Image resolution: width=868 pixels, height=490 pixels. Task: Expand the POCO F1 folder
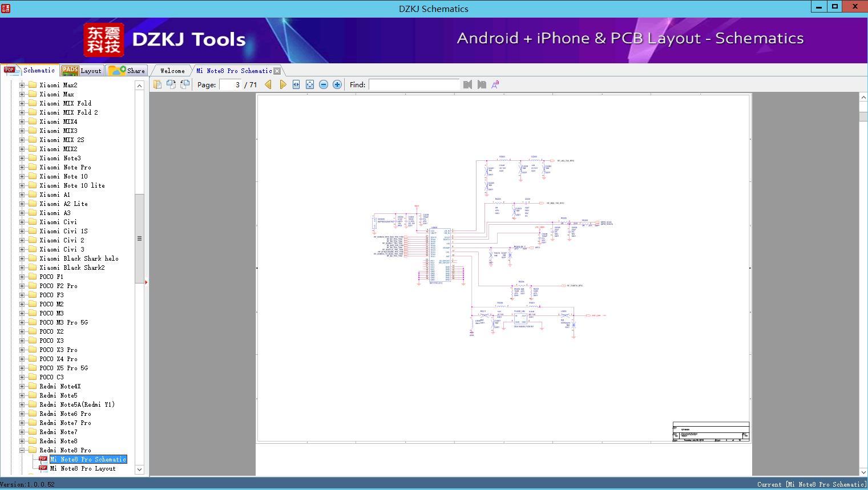tap(22, 277)
